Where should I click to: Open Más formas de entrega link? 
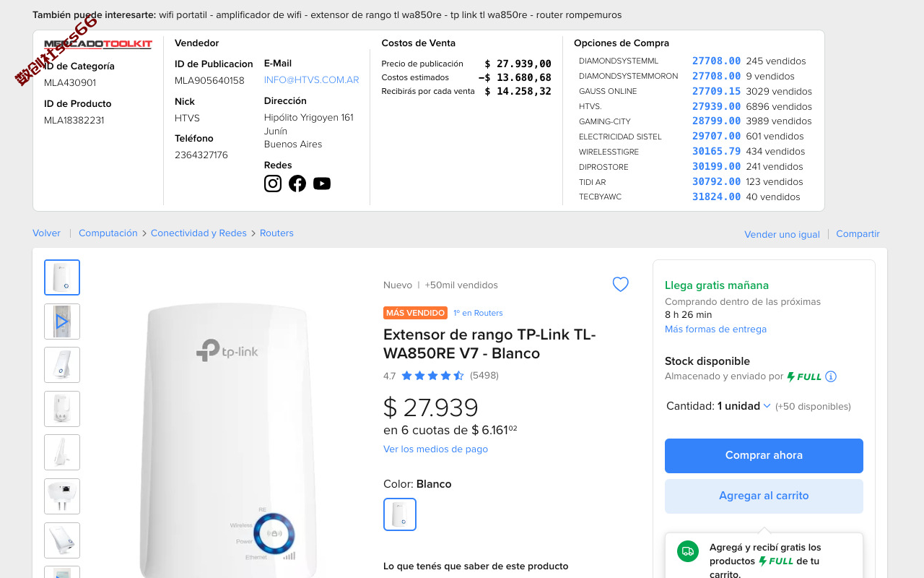tap(715, 329)
